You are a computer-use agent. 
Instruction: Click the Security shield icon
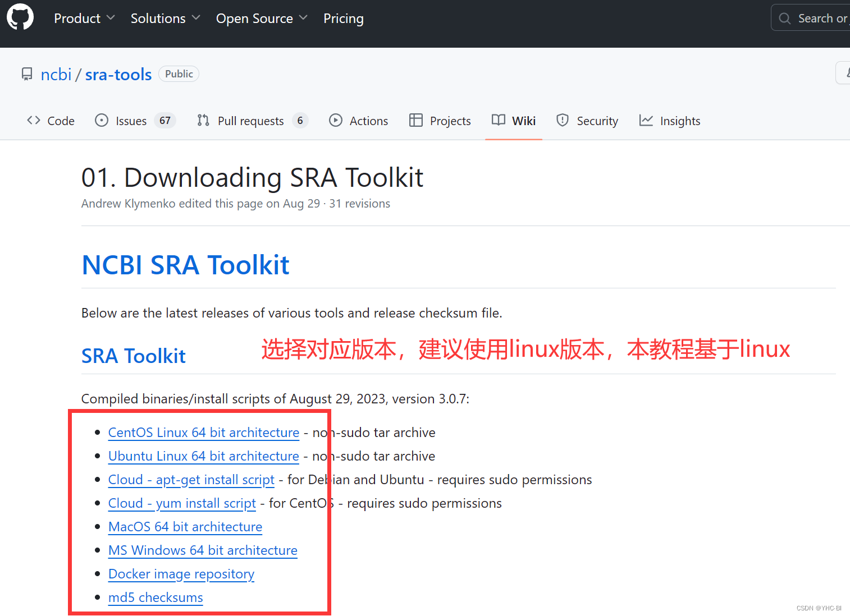563,120
